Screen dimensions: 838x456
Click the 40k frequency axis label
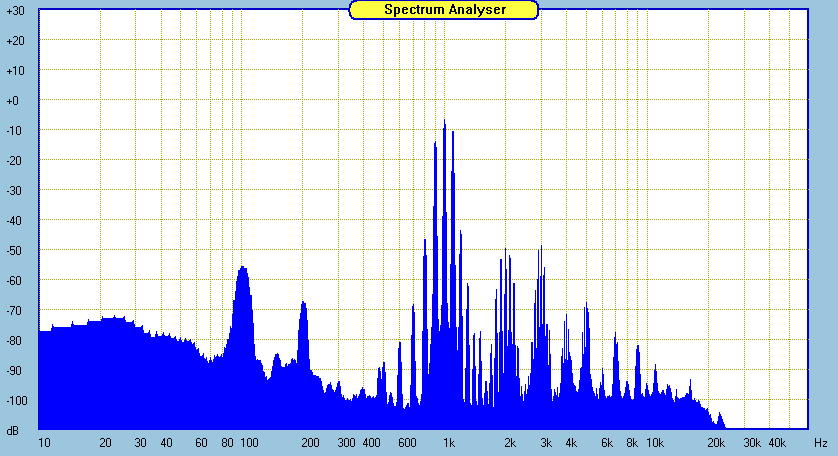(777, 442)
